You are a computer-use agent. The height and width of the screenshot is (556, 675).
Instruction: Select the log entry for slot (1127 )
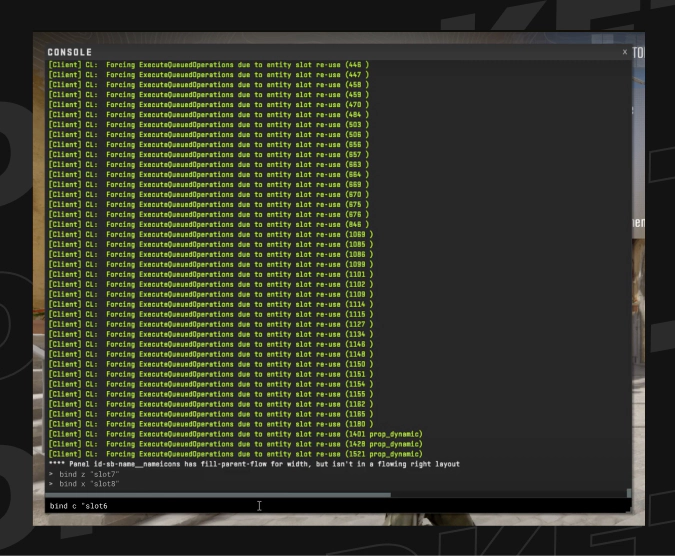click(210, 324)
